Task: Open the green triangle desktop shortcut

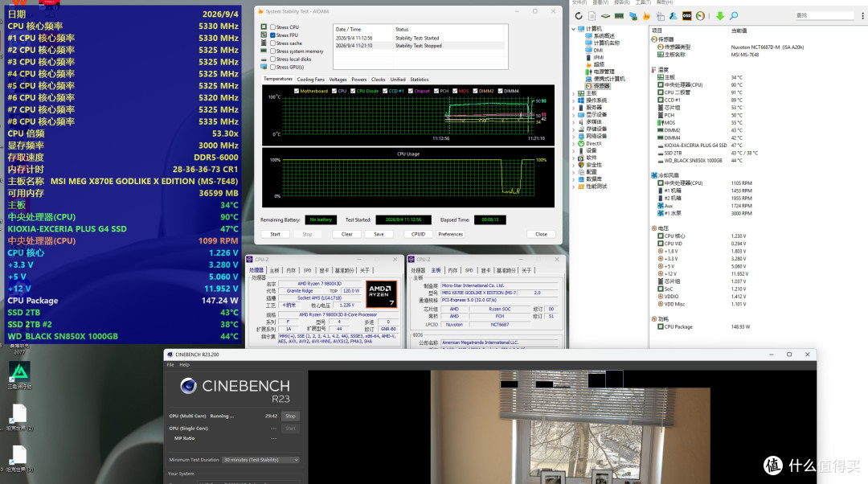Action: pos(20,371)
